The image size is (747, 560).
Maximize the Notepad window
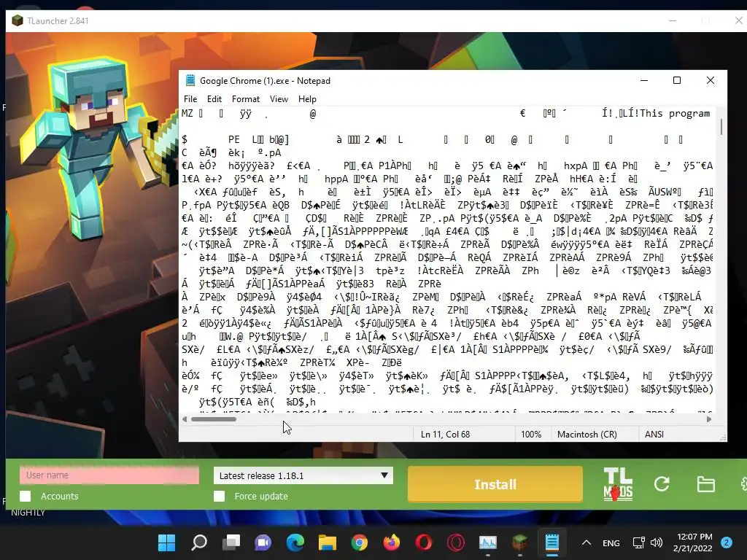[676, 80]
